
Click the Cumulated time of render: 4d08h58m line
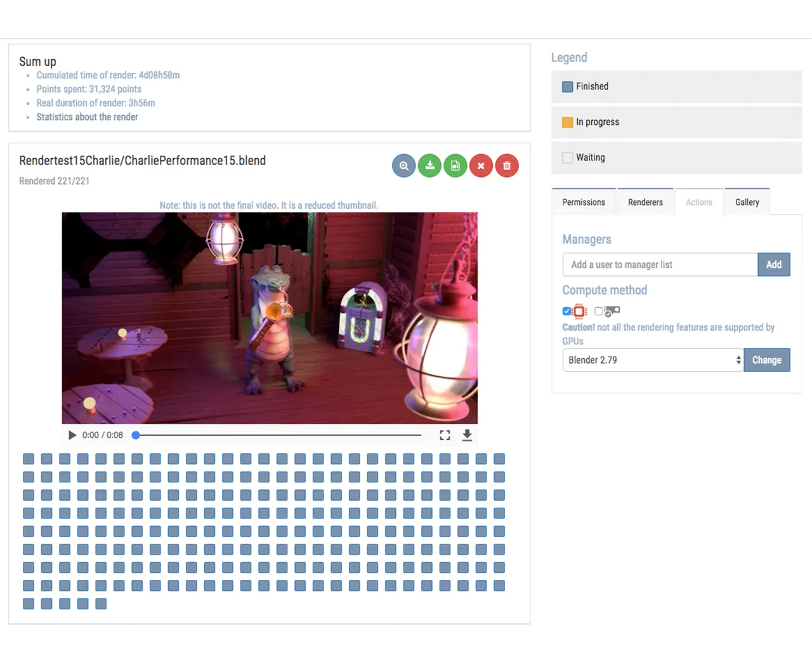(x=108, y=75)
